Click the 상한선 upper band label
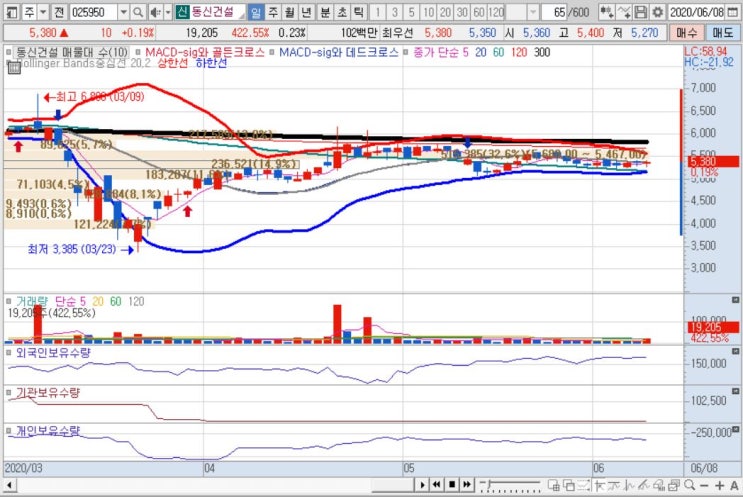 tap(172, 63)
